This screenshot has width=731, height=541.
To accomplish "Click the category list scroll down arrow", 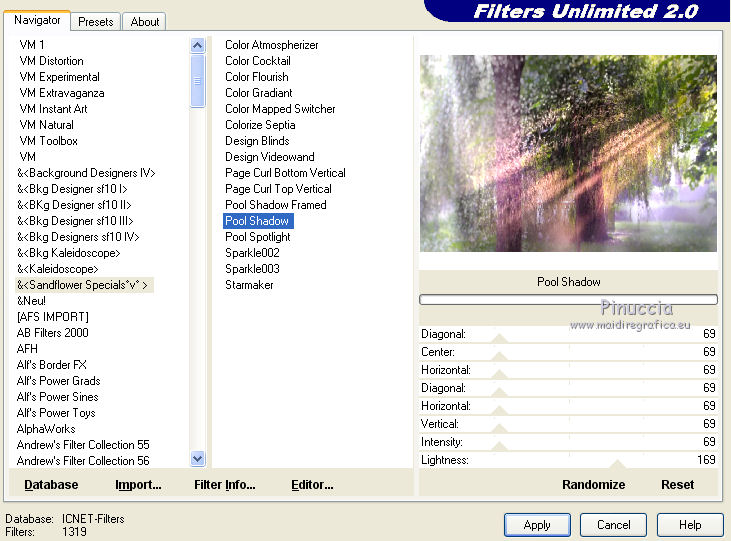I will point(198,459).
